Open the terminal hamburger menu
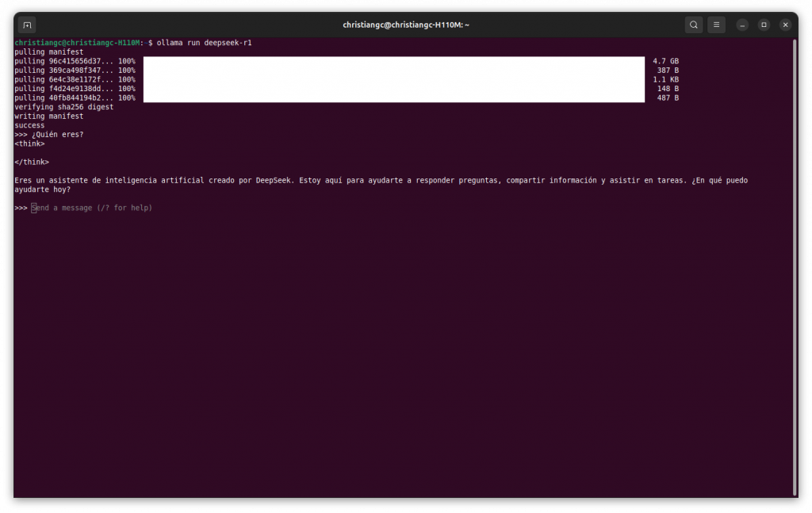 coord(716,25)
